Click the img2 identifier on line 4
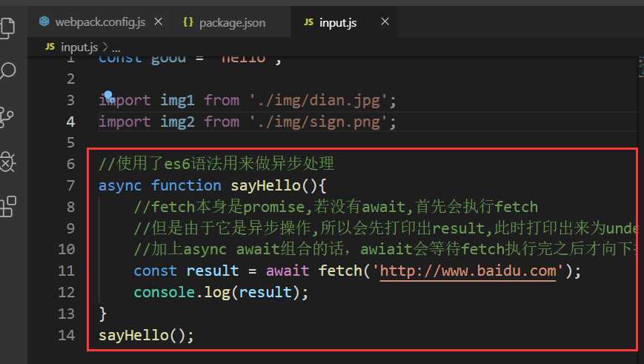This screenshot has width=644, height=364. point(177,122)
